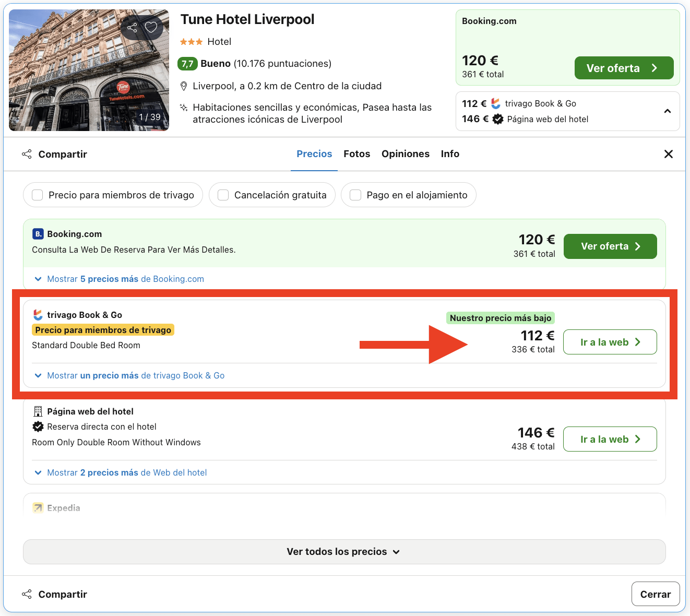Click the share icon on the hotel photo
The width and height of the screenshot is (690, 616).
132,27
